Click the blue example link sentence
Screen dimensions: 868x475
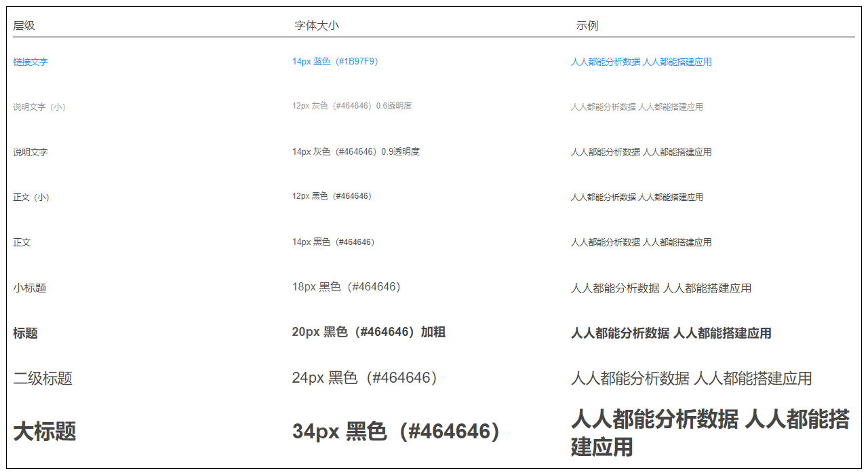click(x=641, y=62)
